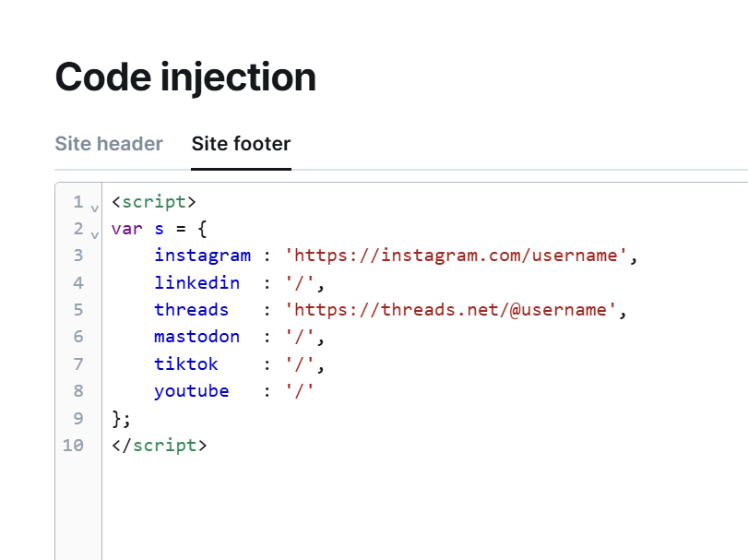
Task: Click the youtube value string '/'
Action: [299, 390]
